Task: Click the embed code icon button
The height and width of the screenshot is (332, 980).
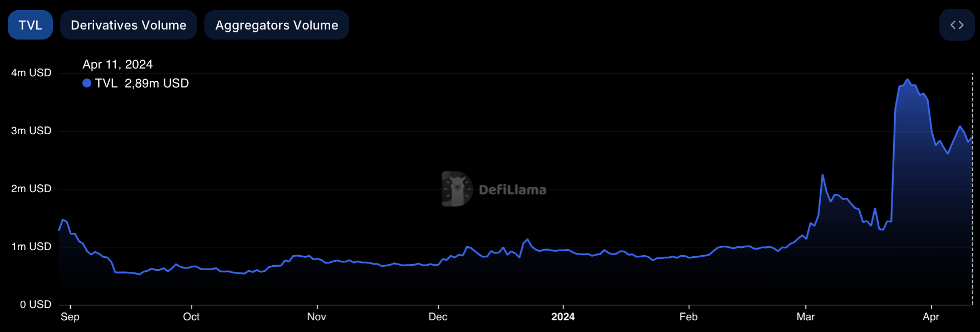Action: 957,25
